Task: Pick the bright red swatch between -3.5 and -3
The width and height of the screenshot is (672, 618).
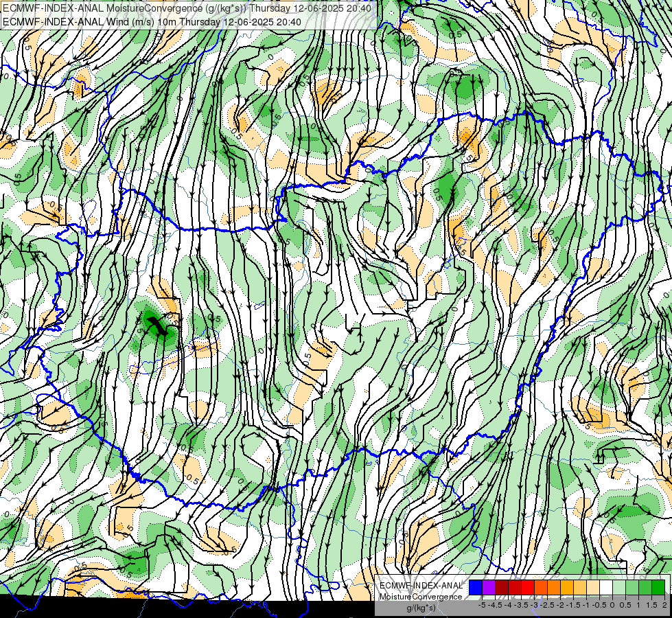Action: coord(528,588)
